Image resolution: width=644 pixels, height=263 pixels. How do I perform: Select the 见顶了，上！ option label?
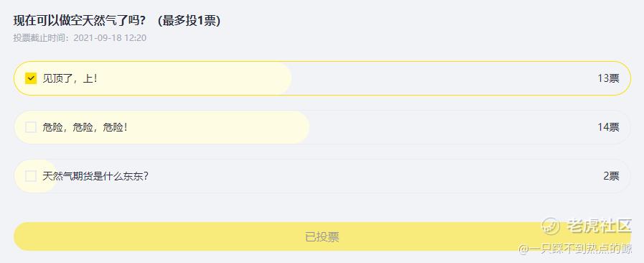tap(70, 78)
